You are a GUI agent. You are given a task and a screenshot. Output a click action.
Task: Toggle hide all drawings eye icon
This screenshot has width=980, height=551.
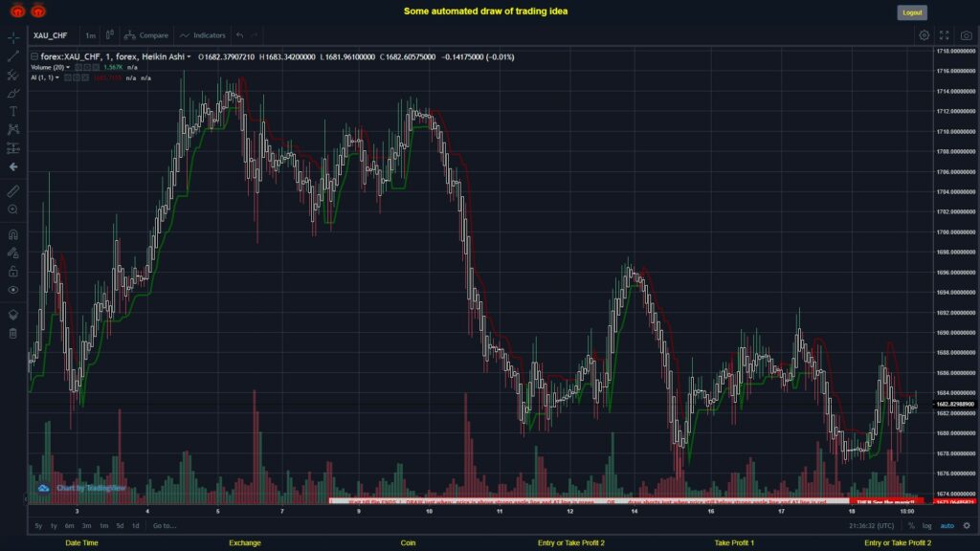click(13, 290)
